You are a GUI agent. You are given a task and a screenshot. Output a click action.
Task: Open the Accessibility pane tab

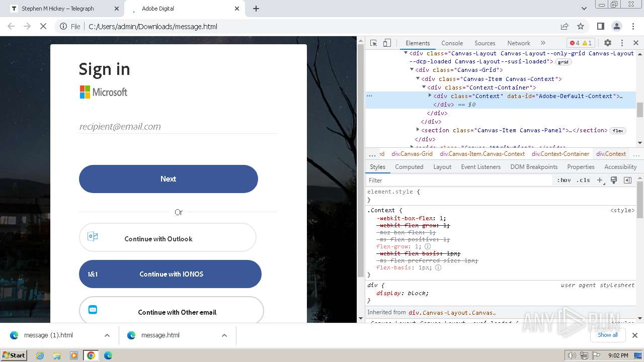point(620,167)
